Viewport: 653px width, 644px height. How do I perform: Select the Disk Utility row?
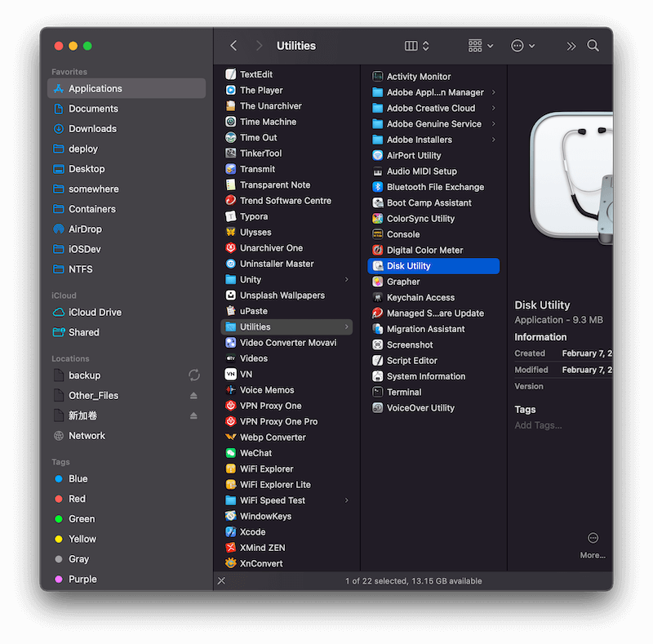click(433, 266)
